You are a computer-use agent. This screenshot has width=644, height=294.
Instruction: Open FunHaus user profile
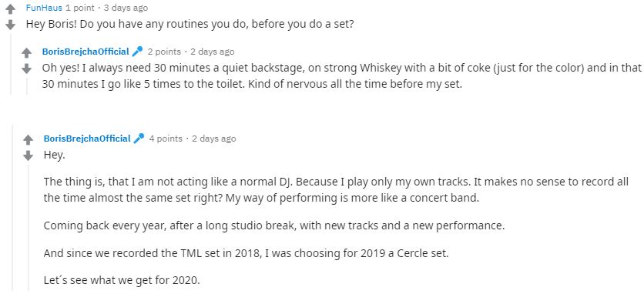(44, 8)
